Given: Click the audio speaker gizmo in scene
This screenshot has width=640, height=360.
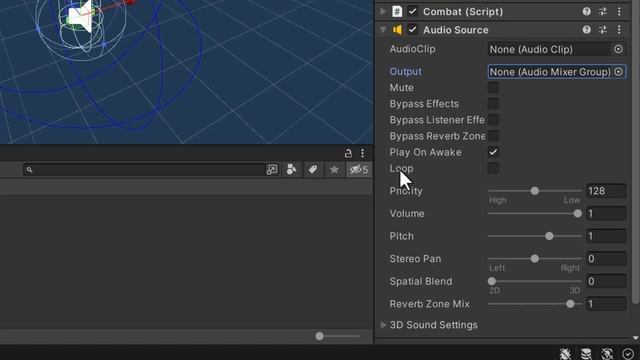Looking at the screenshot, I should [x=80, y=16].
